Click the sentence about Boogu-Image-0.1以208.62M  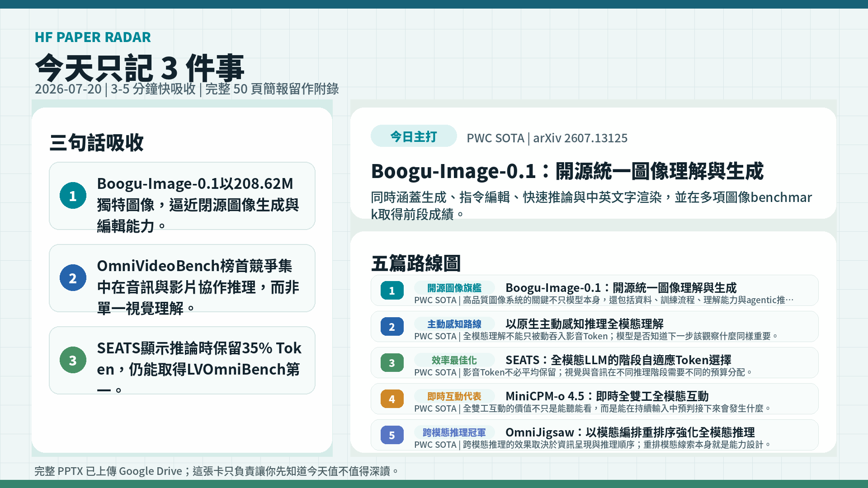point(198,205)
